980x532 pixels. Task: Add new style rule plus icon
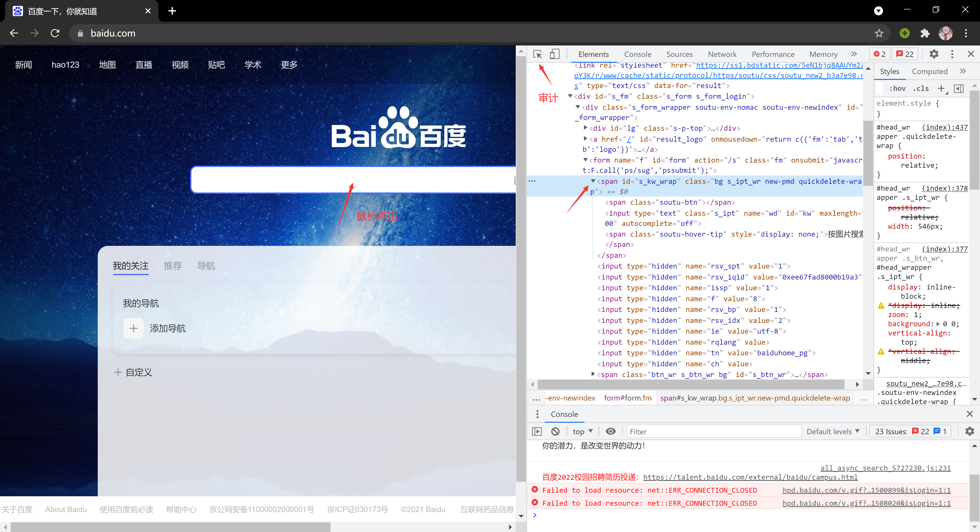(941, 88)
